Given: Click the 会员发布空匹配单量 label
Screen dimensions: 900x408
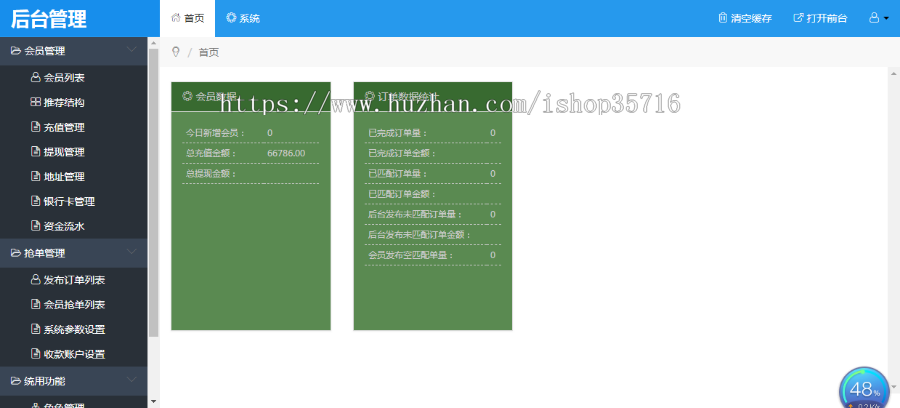Looking at the screenshot, I should point(411,255).
